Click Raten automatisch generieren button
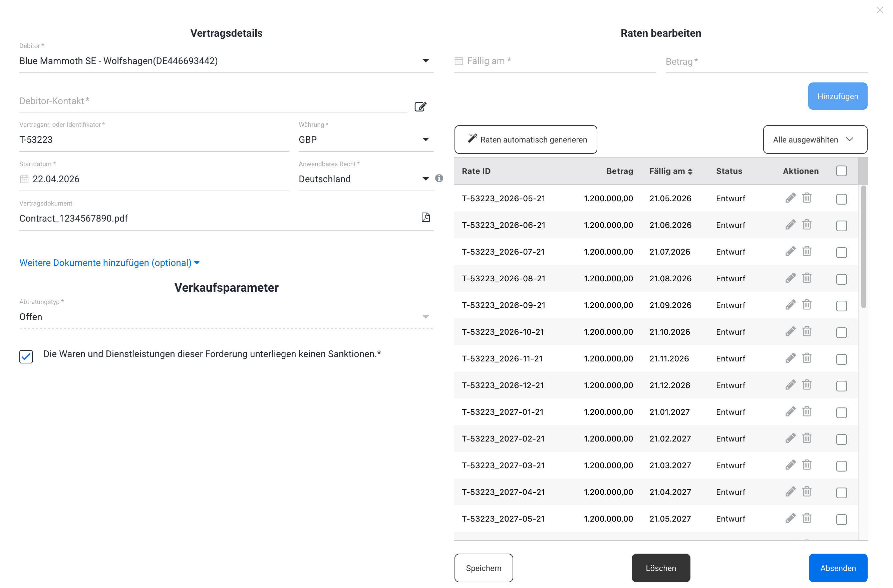 525,139
